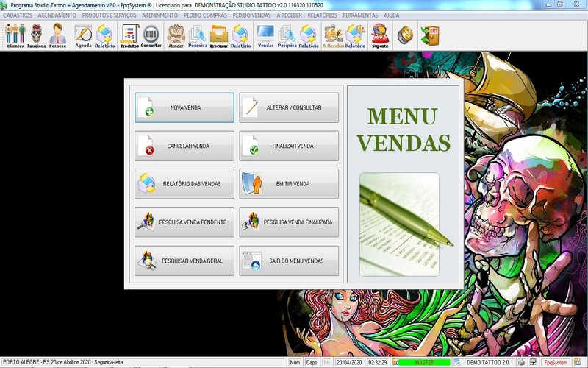Click the ALTERAR / CONSULTAR button
Image resolution: width=588 pixels, height=368 pixels.
[289, 107]
